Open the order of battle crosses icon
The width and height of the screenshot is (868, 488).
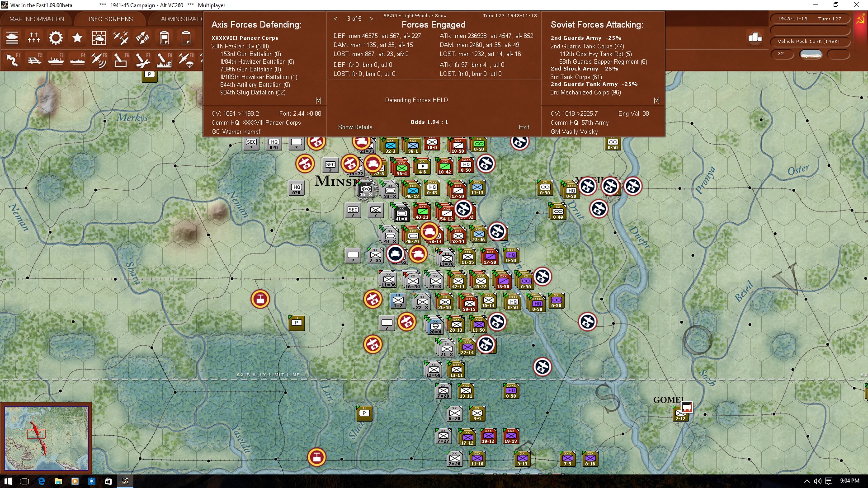coord(34,38)
